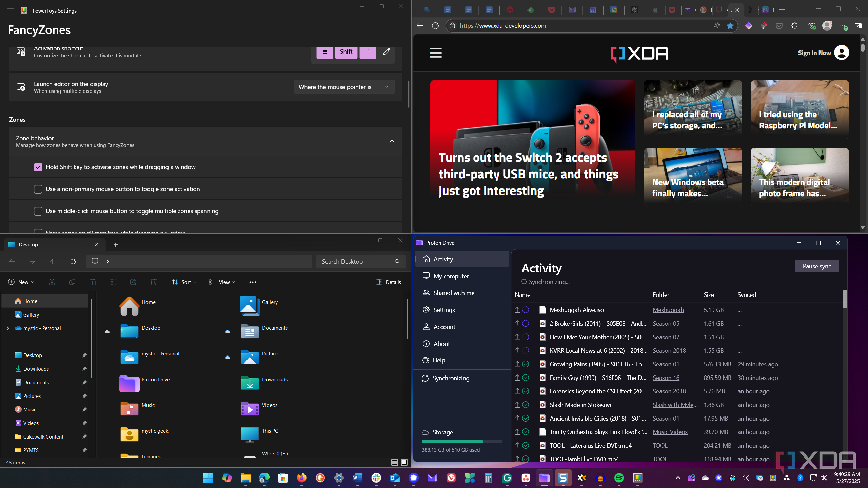Open Shared with me in Proton Drive

point(462,293)
